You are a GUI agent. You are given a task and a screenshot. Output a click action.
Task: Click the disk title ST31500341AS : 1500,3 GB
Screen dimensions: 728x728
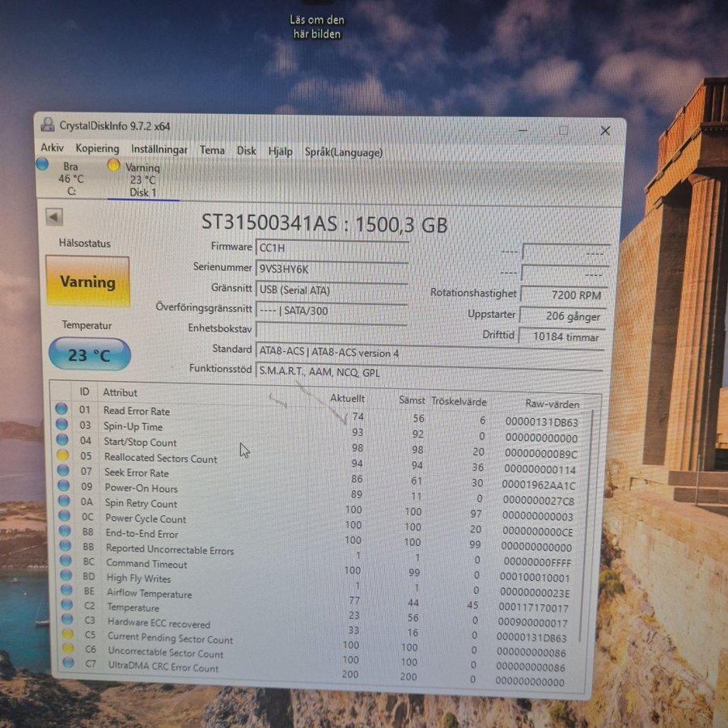[324, 224]
